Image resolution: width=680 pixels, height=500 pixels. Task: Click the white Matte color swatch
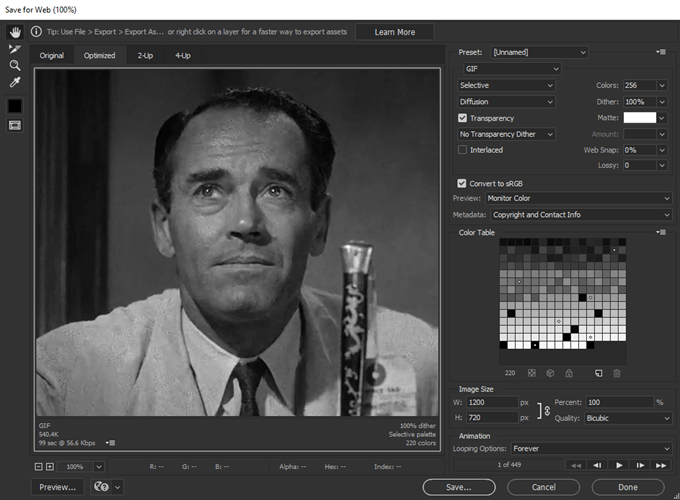640,118
